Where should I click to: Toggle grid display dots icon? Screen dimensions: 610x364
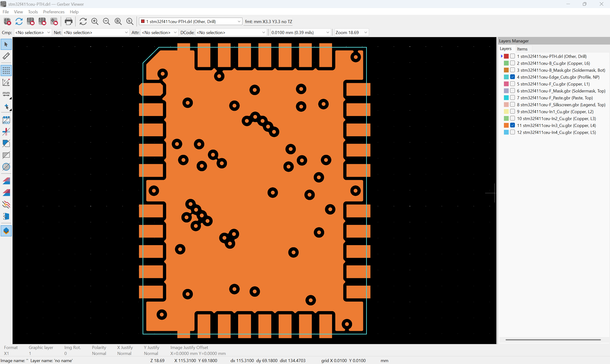tap(6, 71)
